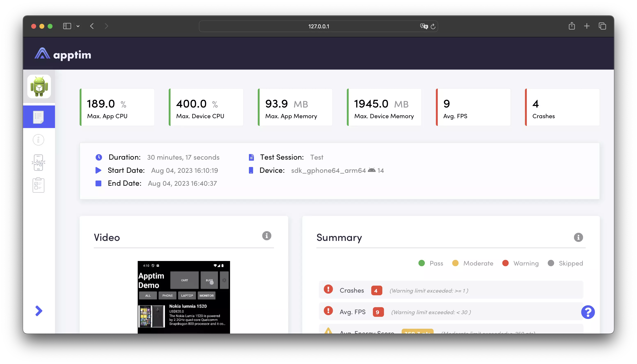Open help via the blue question mark button

tap(588, 312)
